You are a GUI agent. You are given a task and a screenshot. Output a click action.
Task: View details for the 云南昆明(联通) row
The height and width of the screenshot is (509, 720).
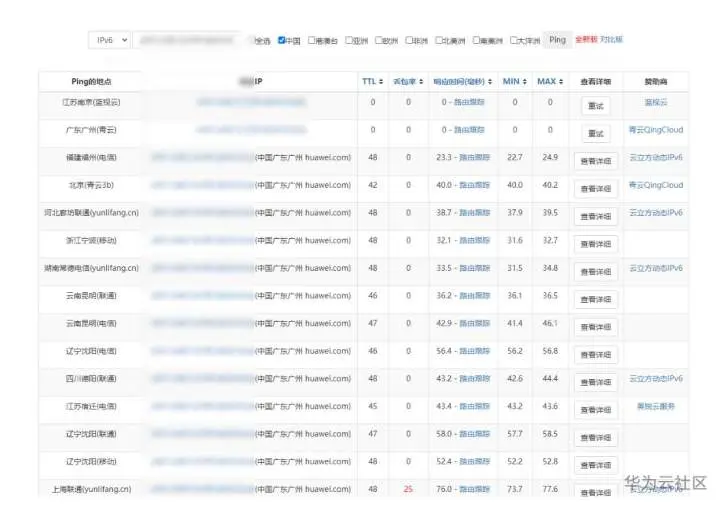[x=596, y=300]
